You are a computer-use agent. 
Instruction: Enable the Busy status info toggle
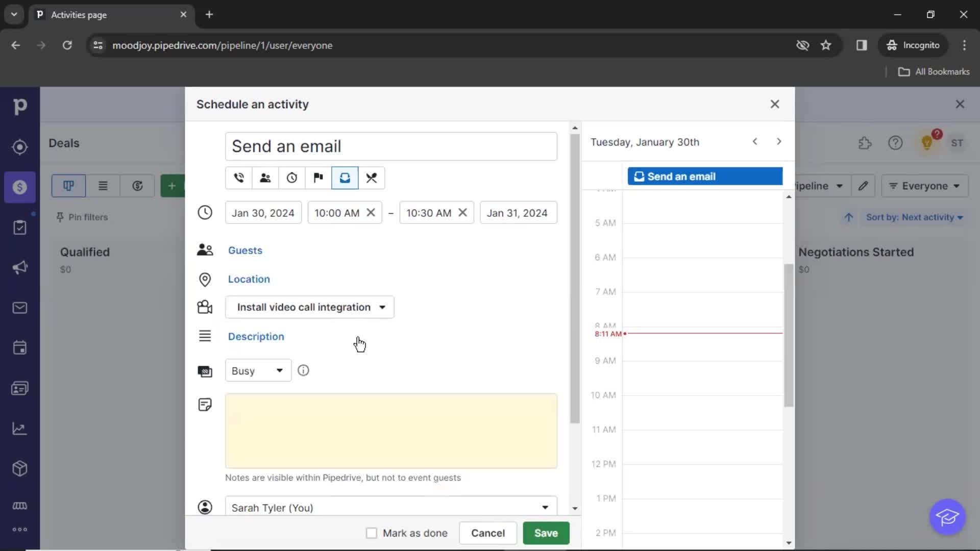point(303,371)
